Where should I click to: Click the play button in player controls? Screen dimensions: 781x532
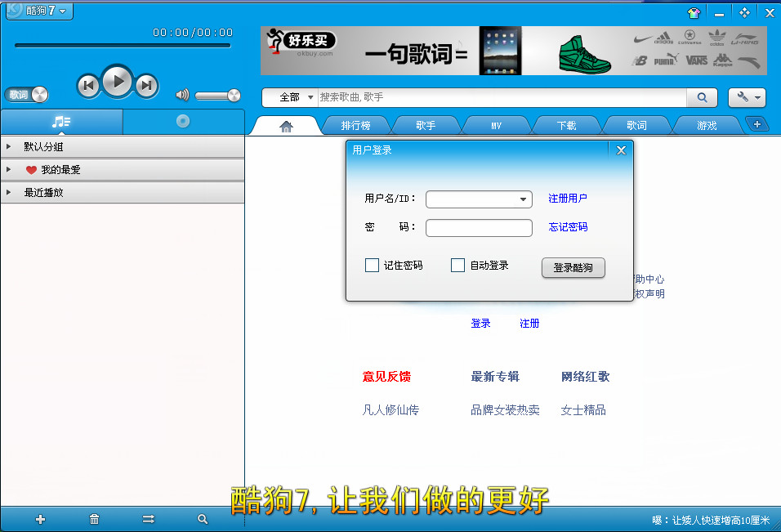tap(118, 82)
